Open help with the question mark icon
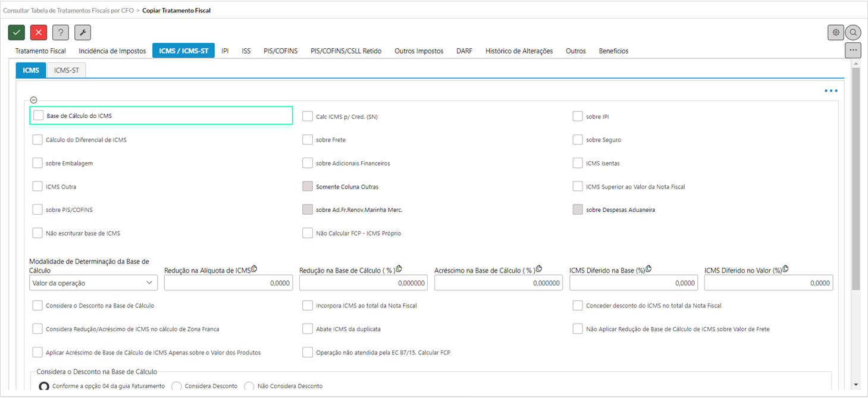868x398 pixels. click(61, 33)
